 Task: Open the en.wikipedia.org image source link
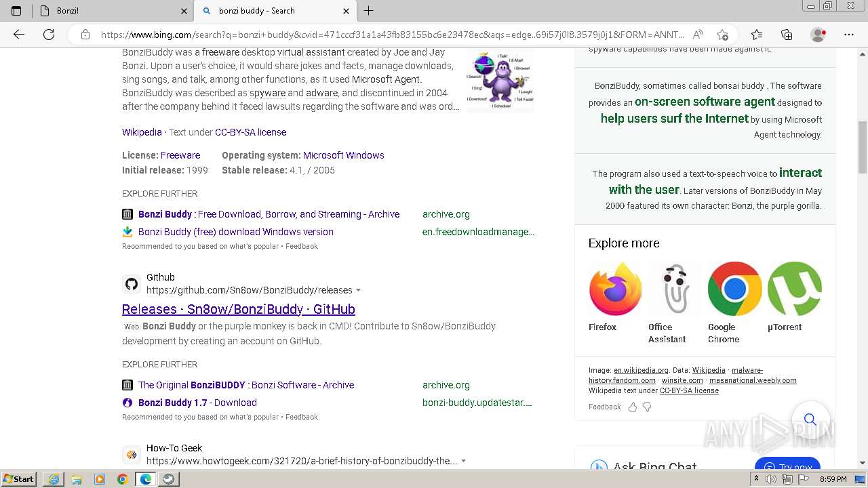tap(641, 370)
